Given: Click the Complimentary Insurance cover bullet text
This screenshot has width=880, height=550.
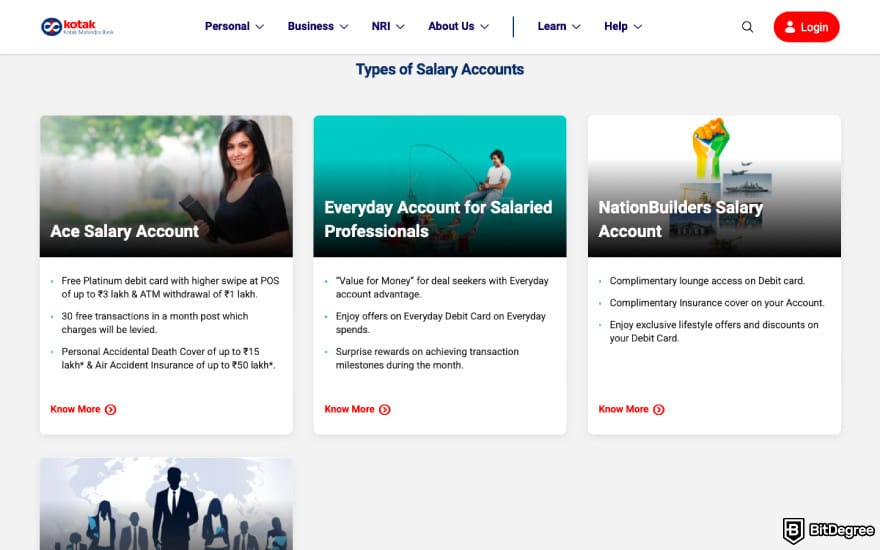Looking at the screenshot, I should pyautogui.click(x=717, y=303).
